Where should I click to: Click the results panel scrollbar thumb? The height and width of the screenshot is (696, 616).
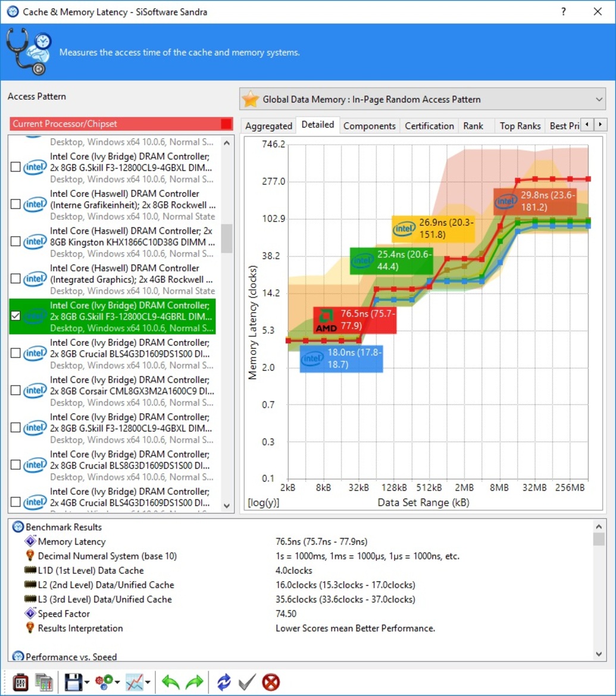[599, 539]
